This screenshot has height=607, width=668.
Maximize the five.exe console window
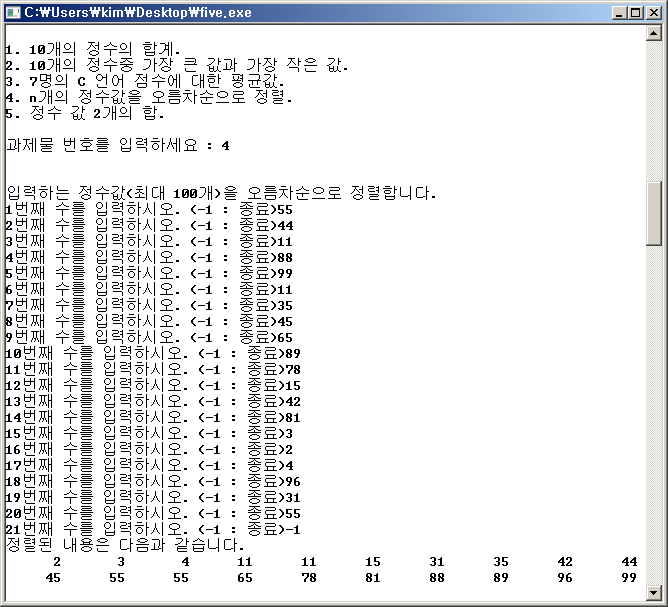click(635, 13)
